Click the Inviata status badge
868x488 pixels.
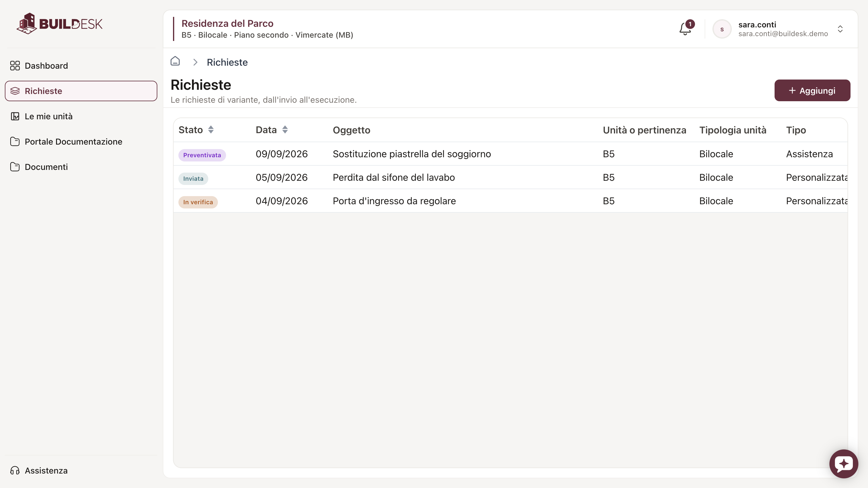pyautogui.click(x=193, y=179)
